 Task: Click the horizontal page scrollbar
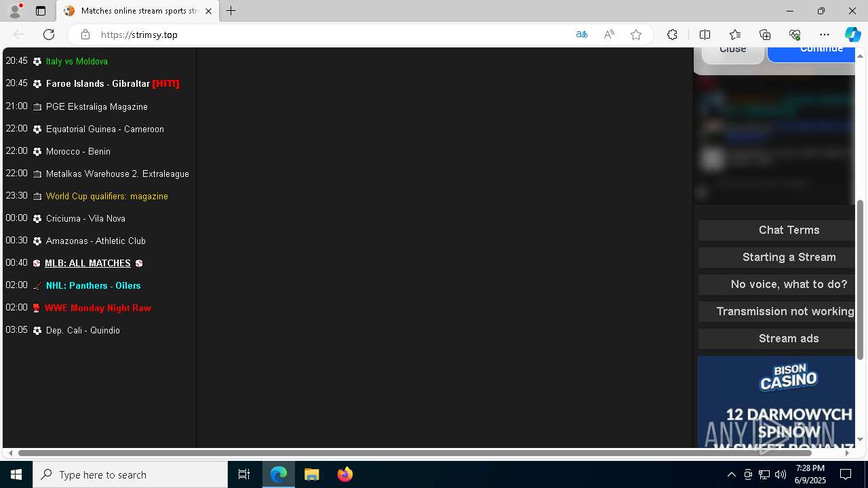(414, 453)
